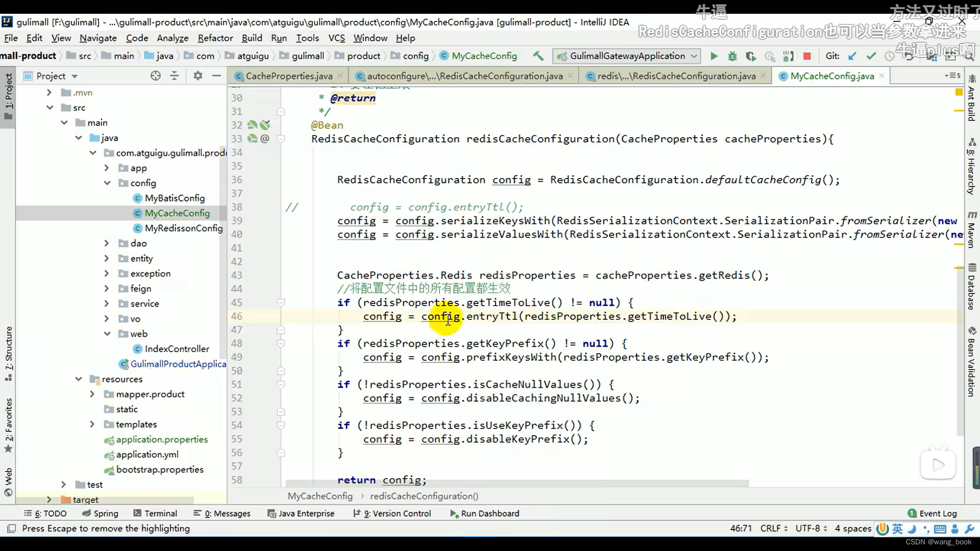Expand the mapper.product folder
The height and width of the screenshot is (551, 980).
click(92, 394)
